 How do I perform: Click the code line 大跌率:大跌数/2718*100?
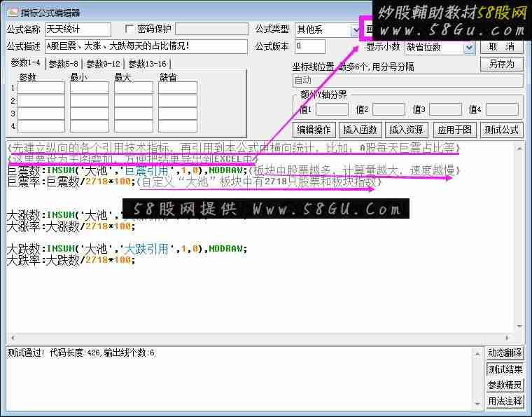coord(71,260)
